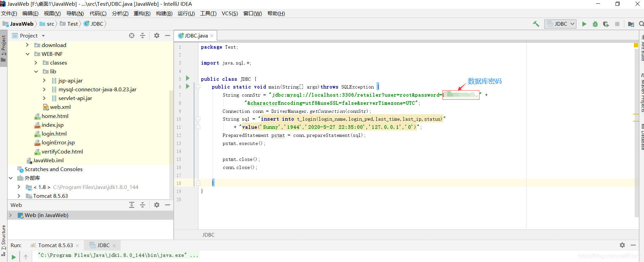Select home.html file
This screenshot has height=262, width=644.
tap(51, 116)
